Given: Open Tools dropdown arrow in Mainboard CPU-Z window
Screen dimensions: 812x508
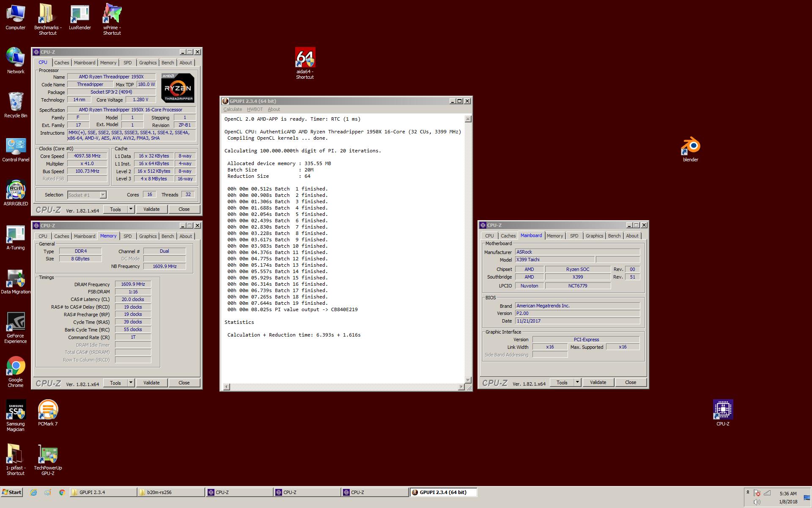Looking at the screenshot, I should tap(577, 382).
